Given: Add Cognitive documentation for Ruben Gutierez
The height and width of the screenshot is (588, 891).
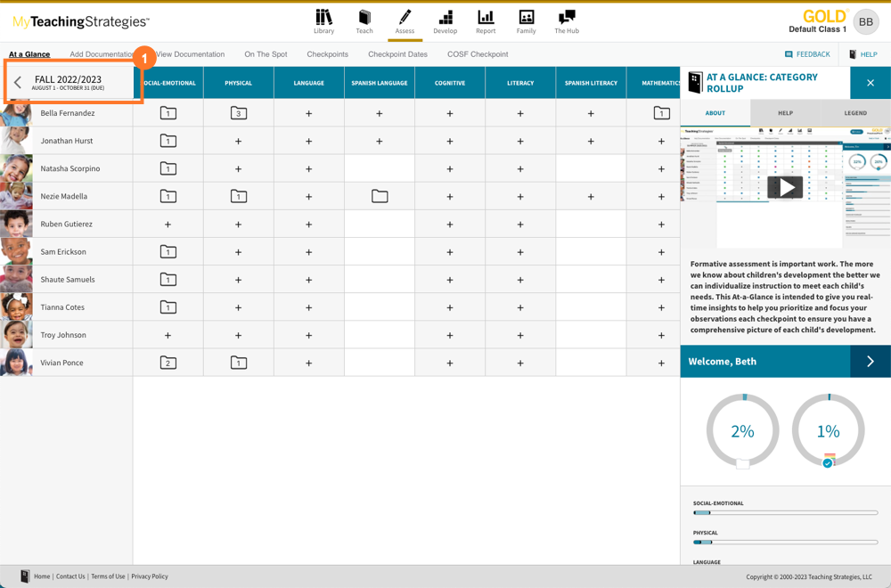Looking at the screenshot, I should (450, 225).
